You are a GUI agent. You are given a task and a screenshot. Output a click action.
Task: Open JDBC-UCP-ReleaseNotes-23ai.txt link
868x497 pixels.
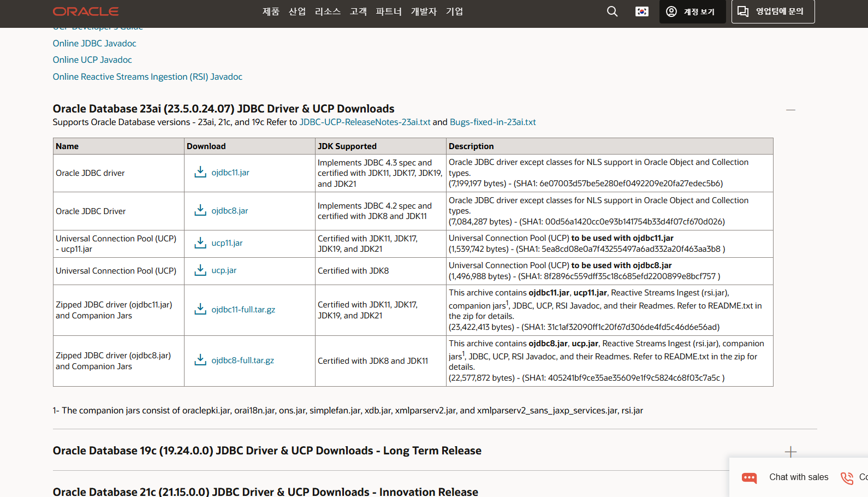tap(365, 122)
